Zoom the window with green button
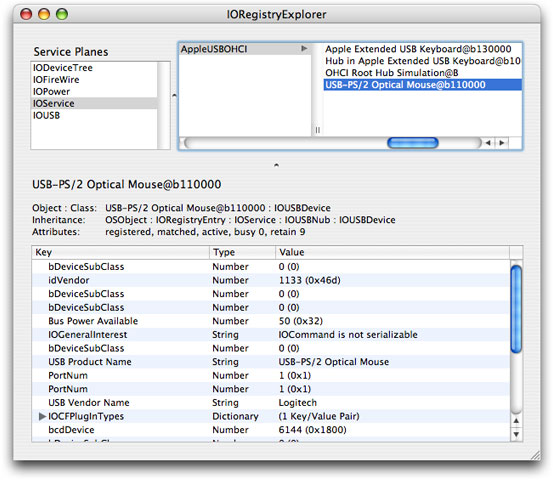Screen dimensions: 553x482 pyautogui.click(x=62, y=14)
